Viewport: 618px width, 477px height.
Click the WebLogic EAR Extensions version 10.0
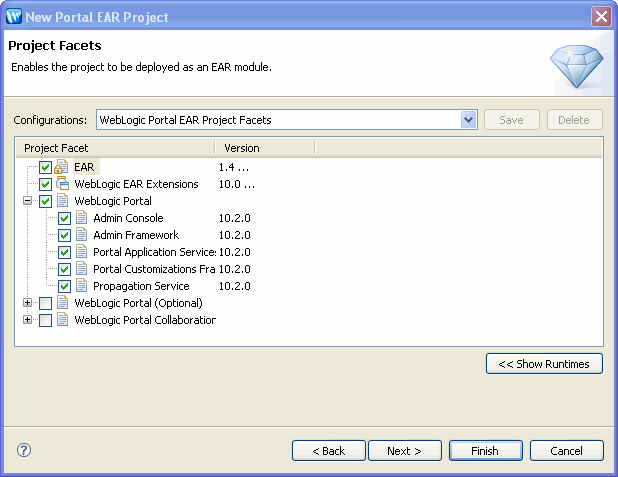pos(236,184)
